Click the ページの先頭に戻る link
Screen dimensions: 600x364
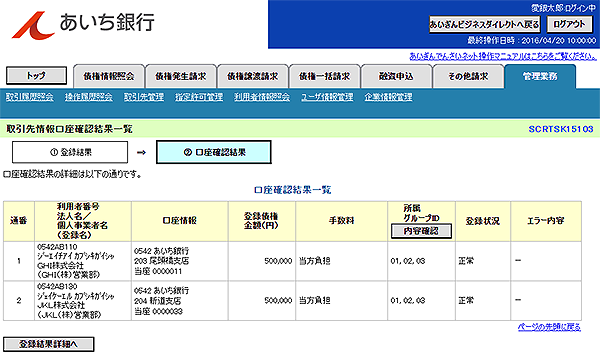click(549, 327)
